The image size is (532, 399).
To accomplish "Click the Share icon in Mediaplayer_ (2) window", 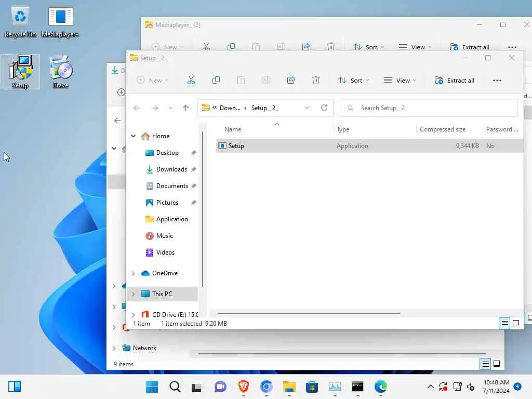I will coord(306,47).
